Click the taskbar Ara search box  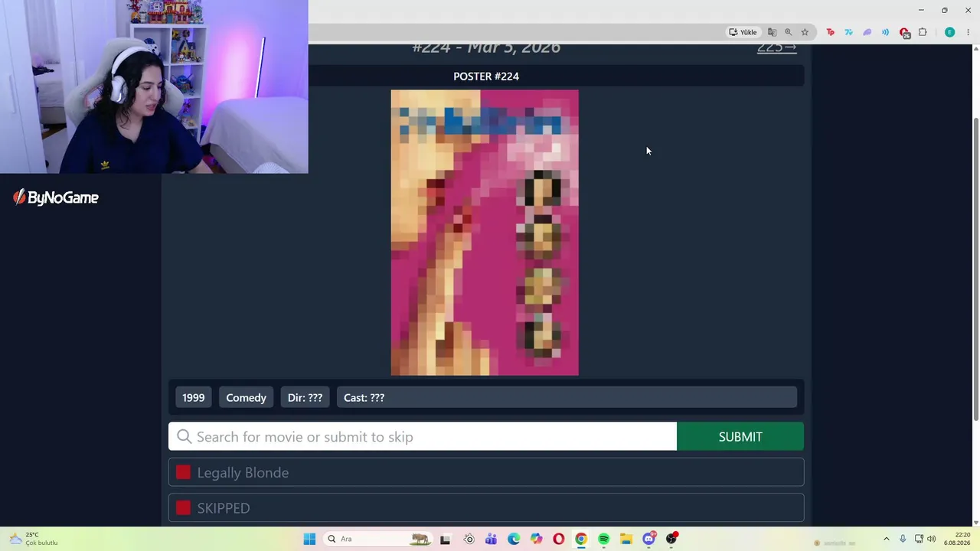(x=378, y=539)
